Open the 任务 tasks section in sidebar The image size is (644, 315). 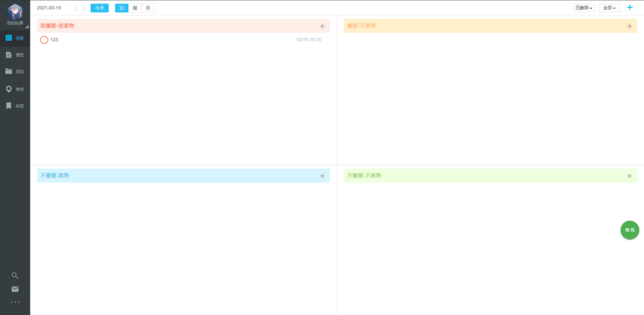tap(15, 38)
